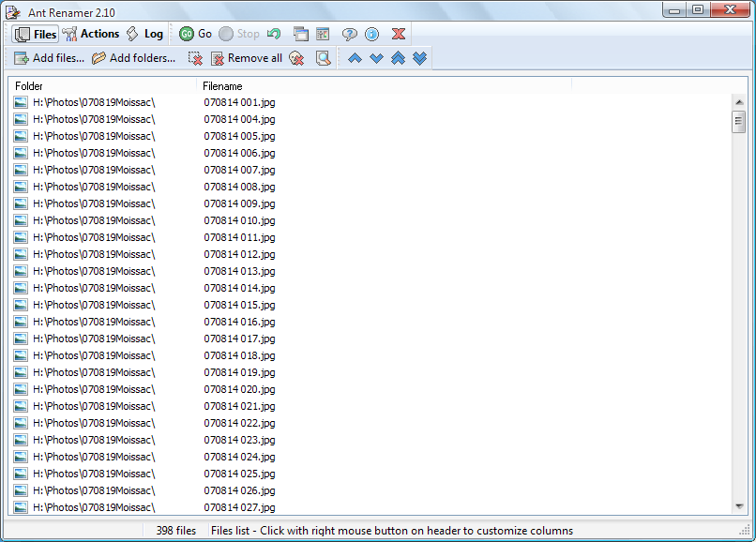Start renaming with the Go button
756x542 pixels.
pyautogui.click(x=195, y=34)
